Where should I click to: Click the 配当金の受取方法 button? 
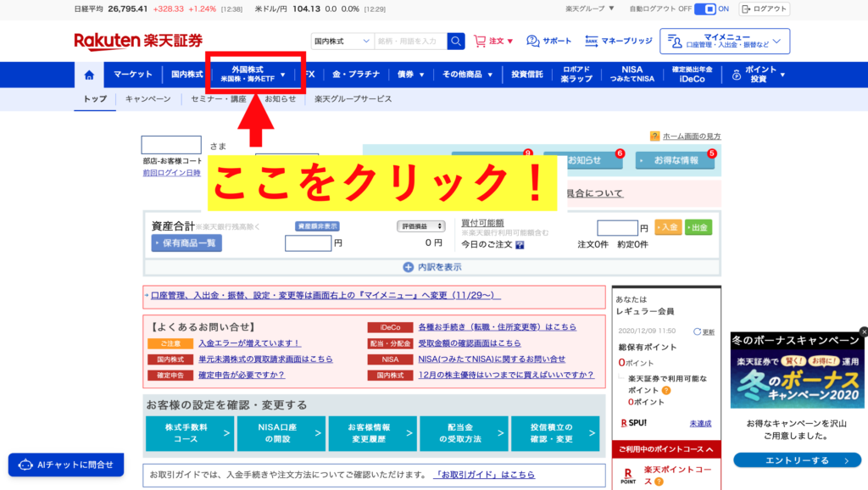click(x=464, y=433)
